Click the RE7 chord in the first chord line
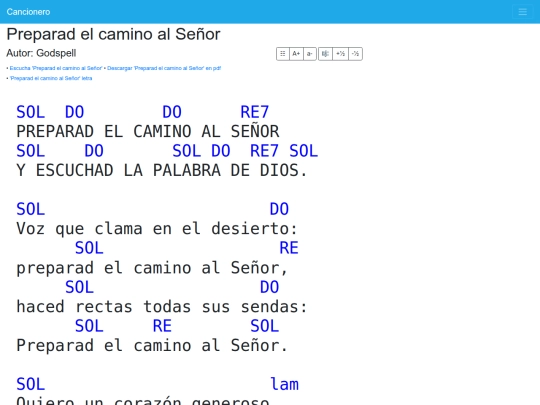This screenshot has width=540, height=405. tap(255, 112)
